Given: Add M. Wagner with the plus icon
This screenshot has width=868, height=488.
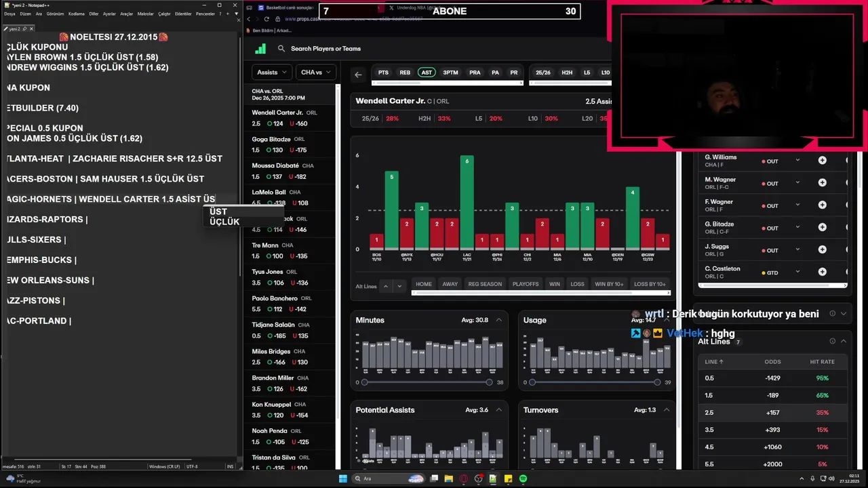Looking at the screenshot, I should (822, 183).
